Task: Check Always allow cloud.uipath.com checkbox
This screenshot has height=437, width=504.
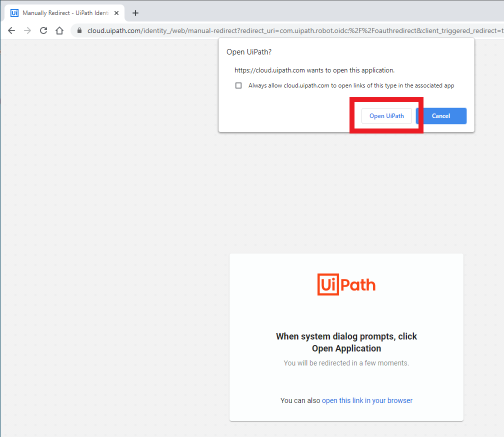Action: click(x=238, y=85)
